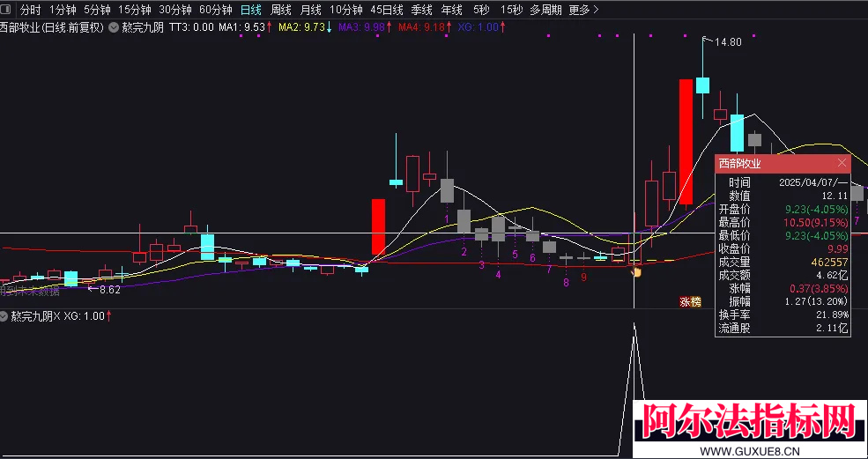Click the 西部牧业(日线.前复权) chart title
Screen dimensions: 868x459
(x=52, y=27)
